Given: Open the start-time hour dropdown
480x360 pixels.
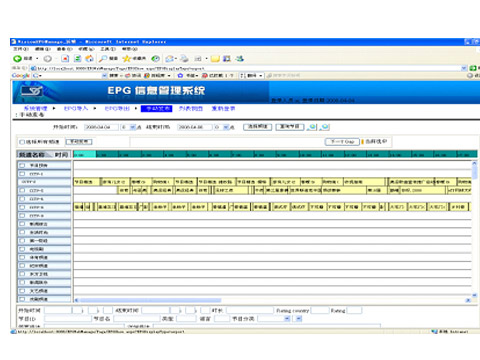Looking at the screenshot, I should coord(133,127).
